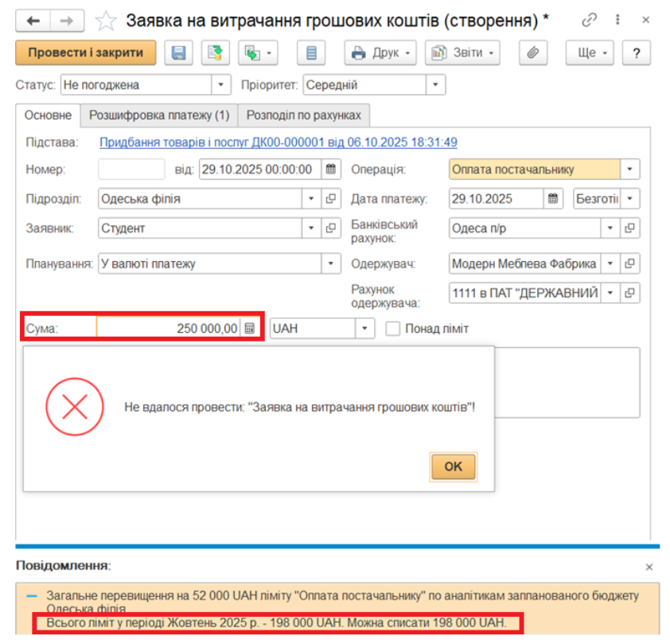Open calendar picker for payment date
This screenshot has width=670, height=644.
pyautogui.click(x=553, y=199)
